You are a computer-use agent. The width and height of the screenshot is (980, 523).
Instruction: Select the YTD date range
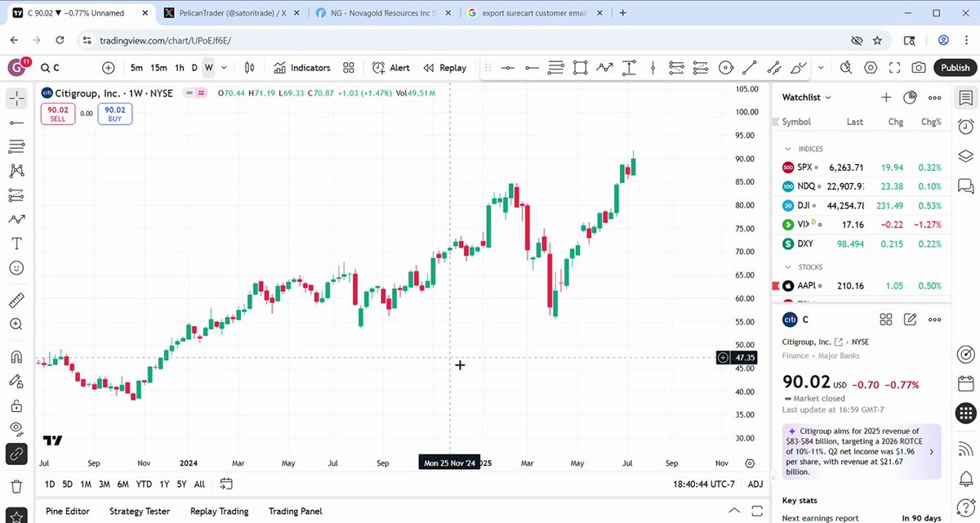click(144, 485)
